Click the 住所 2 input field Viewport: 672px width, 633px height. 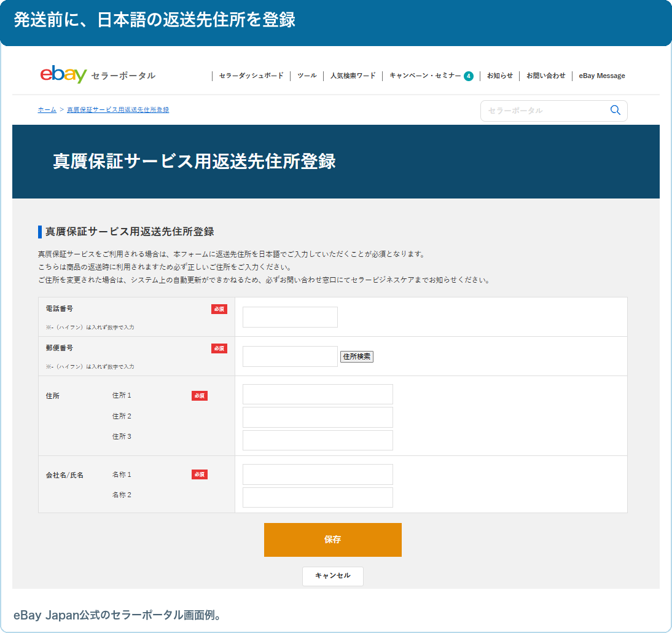click(x=318, y=417)
